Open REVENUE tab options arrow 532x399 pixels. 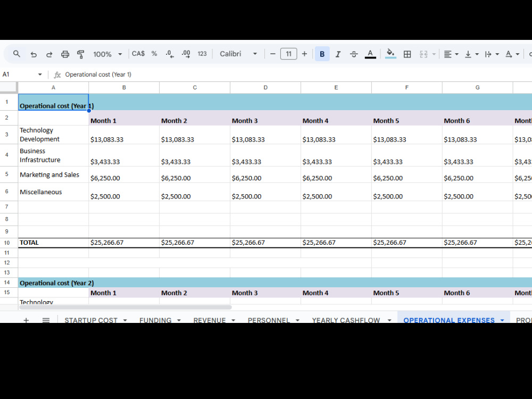pyautogui.click(x=233, y=320)
